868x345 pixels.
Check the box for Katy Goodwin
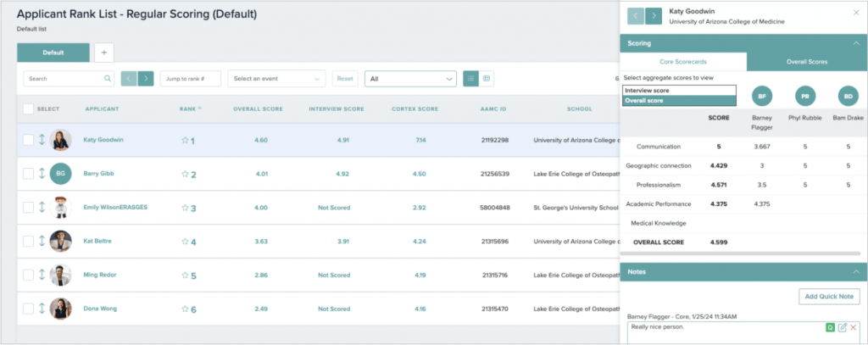[x=28, y=140]
